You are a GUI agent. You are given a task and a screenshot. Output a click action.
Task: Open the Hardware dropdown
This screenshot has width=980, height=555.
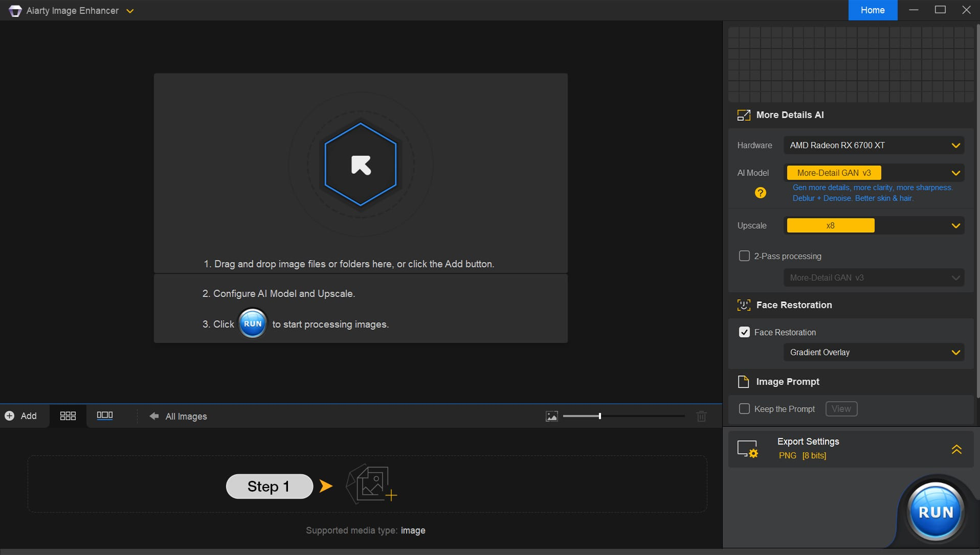[x=874, y=145]
